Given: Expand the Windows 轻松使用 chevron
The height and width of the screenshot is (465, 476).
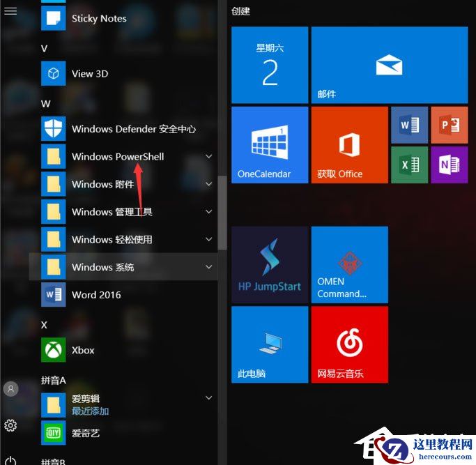Looking at the screenshot, I should click(x=209, y=239).
